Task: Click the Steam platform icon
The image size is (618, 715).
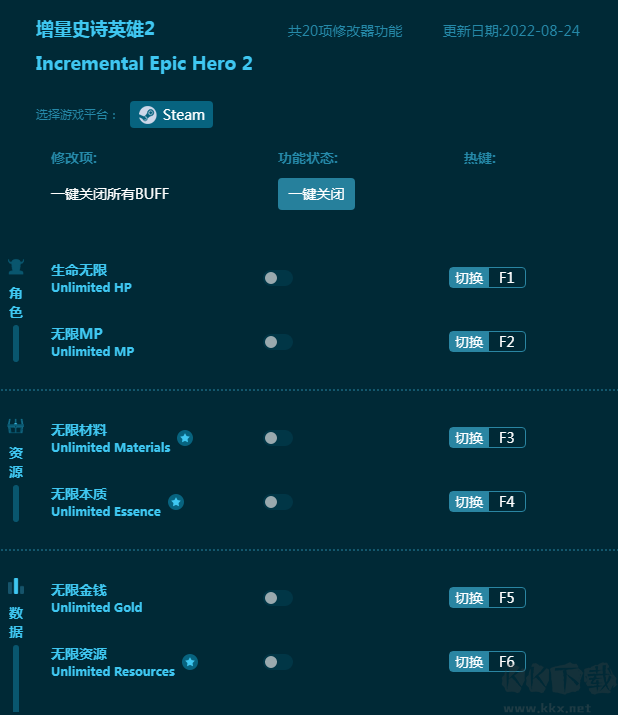Action: [x=147, y=115]
